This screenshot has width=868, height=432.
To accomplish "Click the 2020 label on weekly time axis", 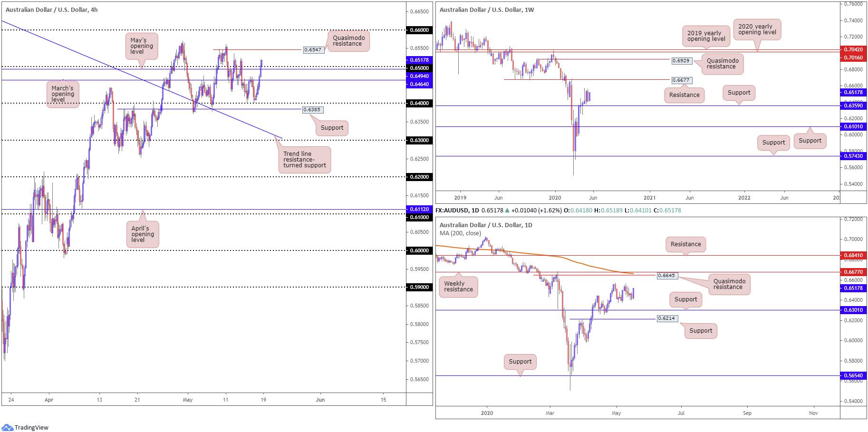I will (x=555, y=198).
